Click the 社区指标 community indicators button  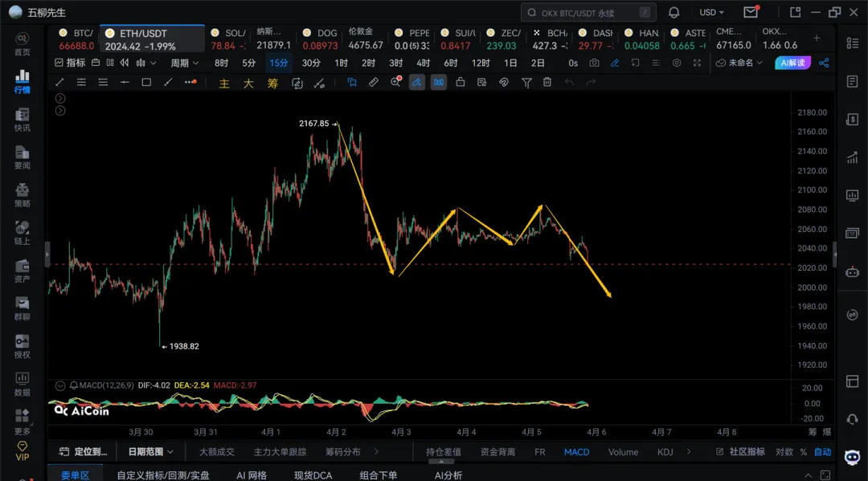pos(740,452)
